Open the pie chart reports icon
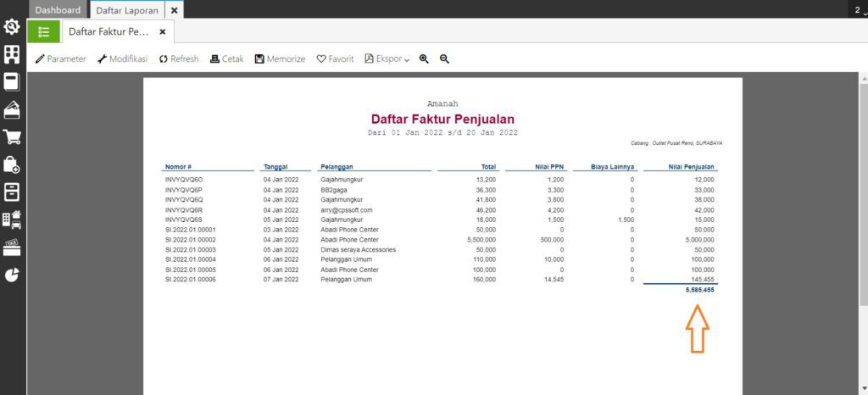Screen dimensions: 868x395 (x=12, y=275)
